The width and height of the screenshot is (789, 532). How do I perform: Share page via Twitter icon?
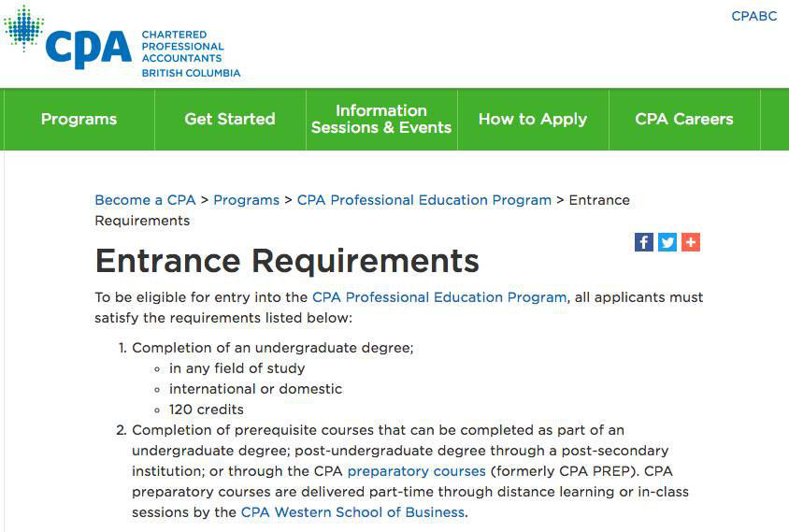point(667,242)
